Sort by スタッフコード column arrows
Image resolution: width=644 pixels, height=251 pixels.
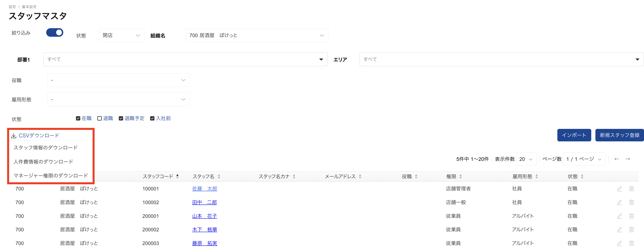[x=177, y=176]
